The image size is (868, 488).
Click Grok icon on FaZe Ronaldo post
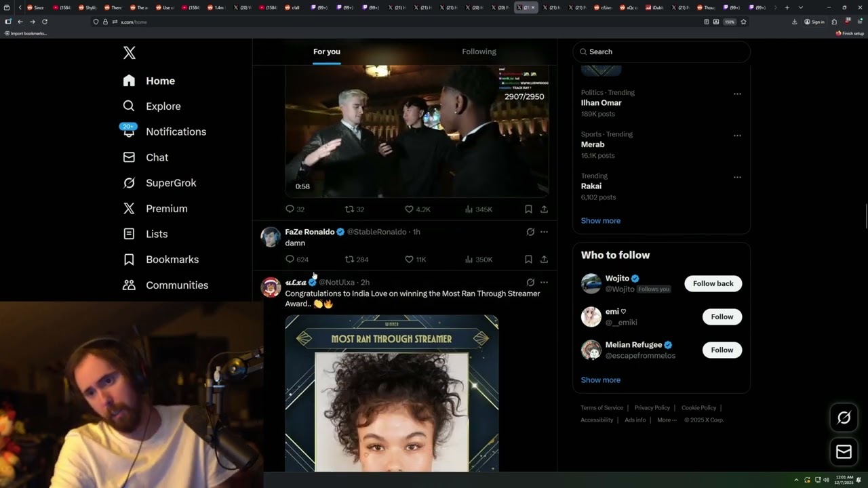pyautogui.click(x=530, y=232)
